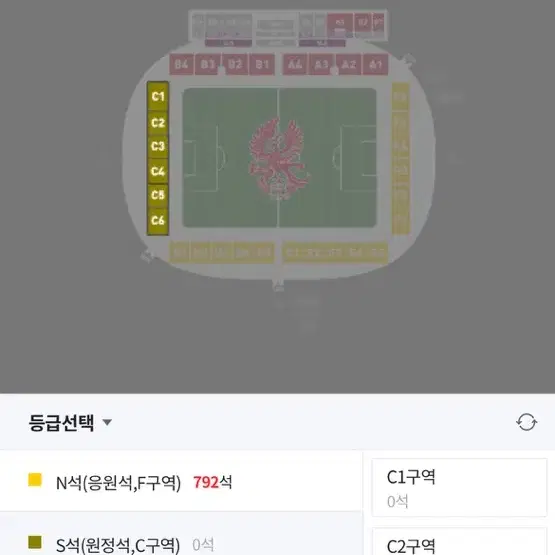
Task: Pick the C6 seating block
Action: (158, 221)
